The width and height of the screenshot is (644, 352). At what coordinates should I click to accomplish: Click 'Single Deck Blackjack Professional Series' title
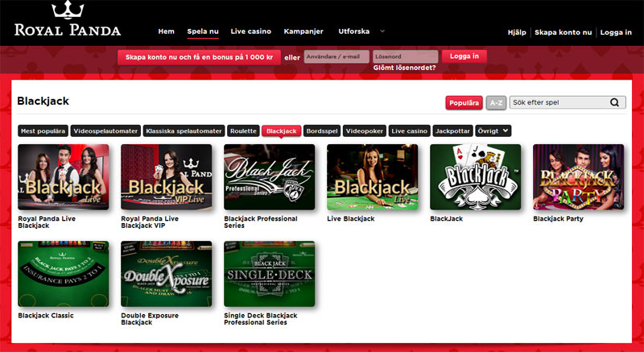pyautogui.click(x=261, y=319)
